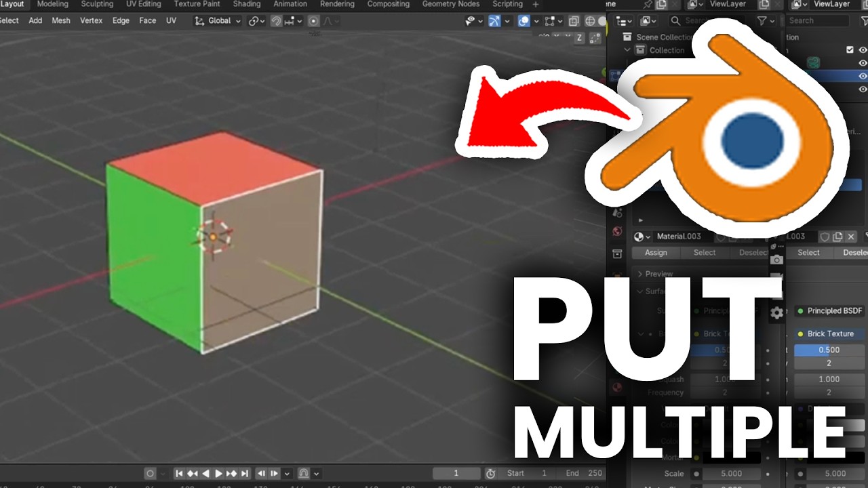Open the Render properties camera tab
The width and height of the screenshot is (868, 488).
tap(777, 260)
